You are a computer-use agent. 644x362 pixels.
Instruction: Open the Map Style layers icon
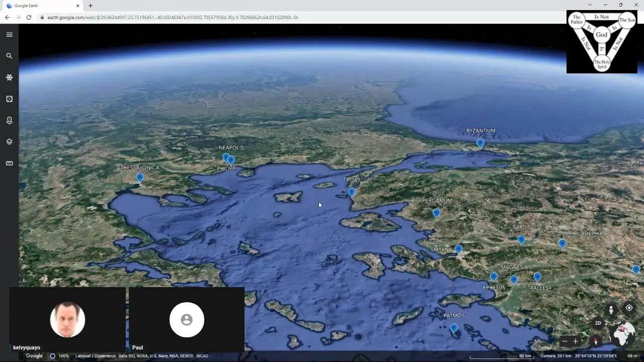9,142
